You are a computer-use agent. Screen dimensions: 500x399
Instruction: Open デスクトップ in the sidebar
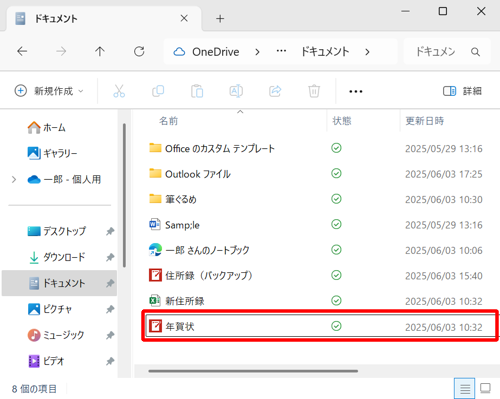tap(56, 231)
